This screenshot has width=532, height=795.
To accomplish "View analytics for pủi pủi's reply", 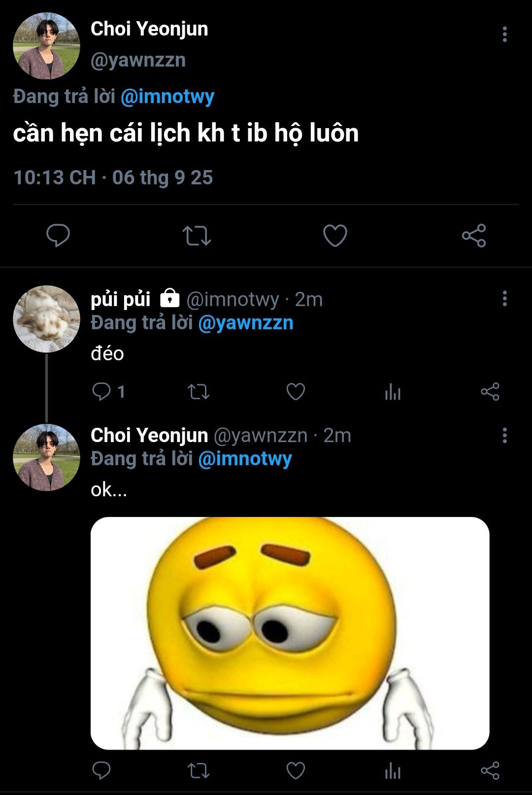I will coord(393,392).
